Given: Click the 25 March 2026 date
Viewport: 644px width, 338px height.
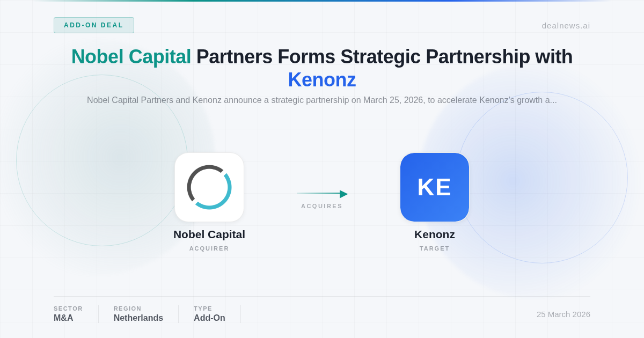Looking at the screenshot, I should pyautogui.click(x=563, y=314).
